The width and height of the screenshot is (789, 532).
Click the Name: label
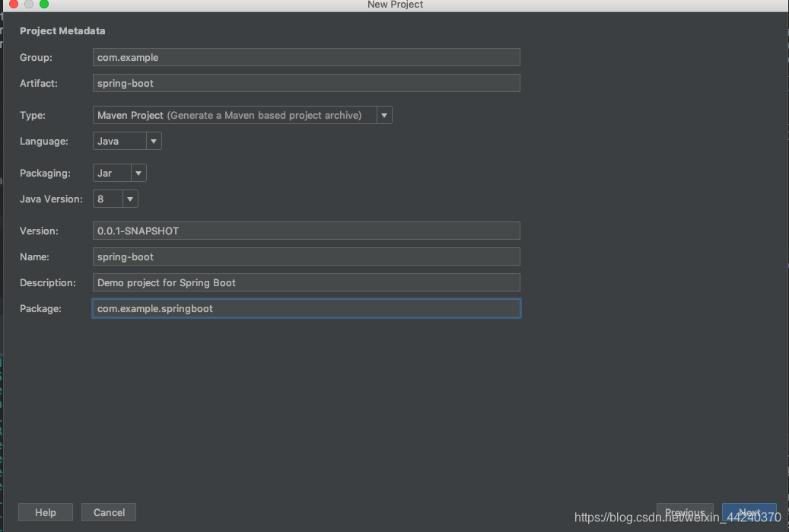coord(34,256)
